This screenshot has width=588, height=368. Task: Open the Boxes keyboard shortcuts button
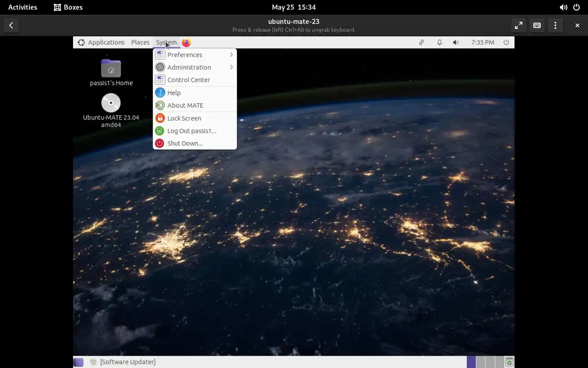(537, 25)
